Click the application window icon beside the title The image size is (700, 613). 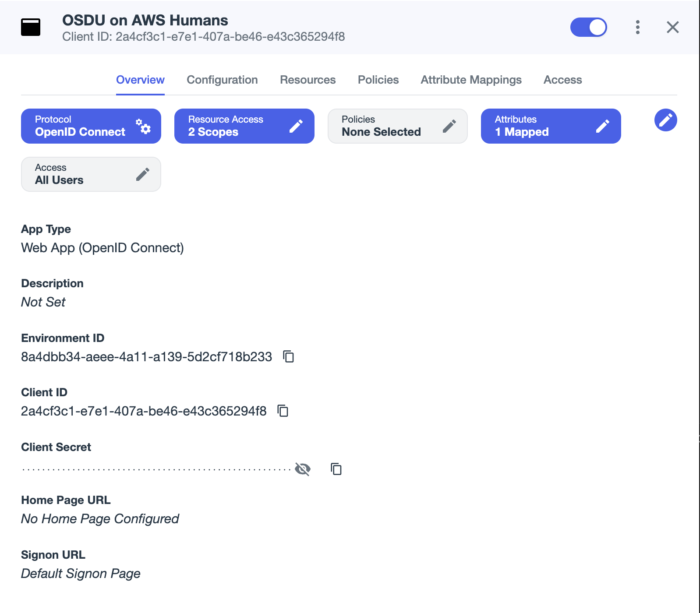tap(31, 27)
